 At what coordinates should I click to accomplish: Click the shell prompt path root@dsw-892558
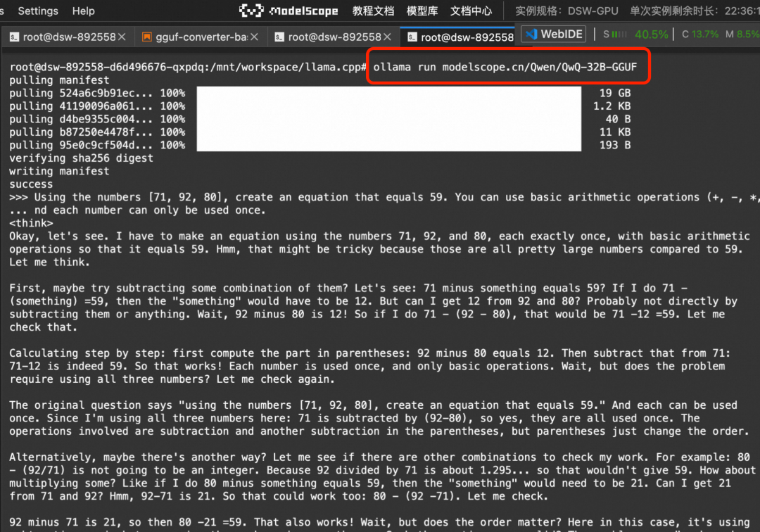coord(188,67)
